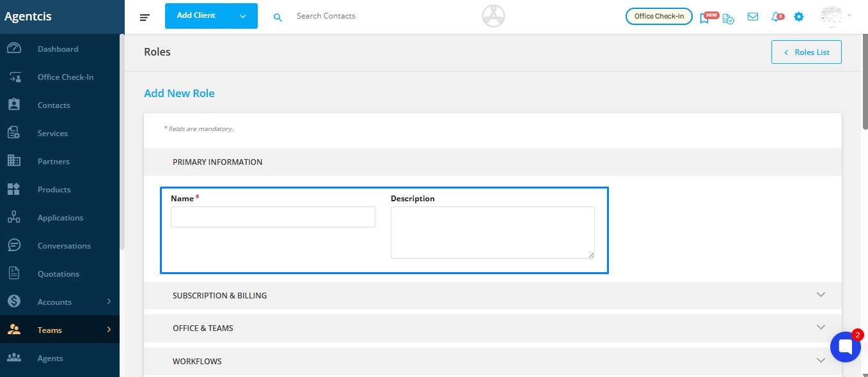The height and width of the screenshot is (377, 868).
Task: Click the Roles List button
Action: tap(807, 52)
